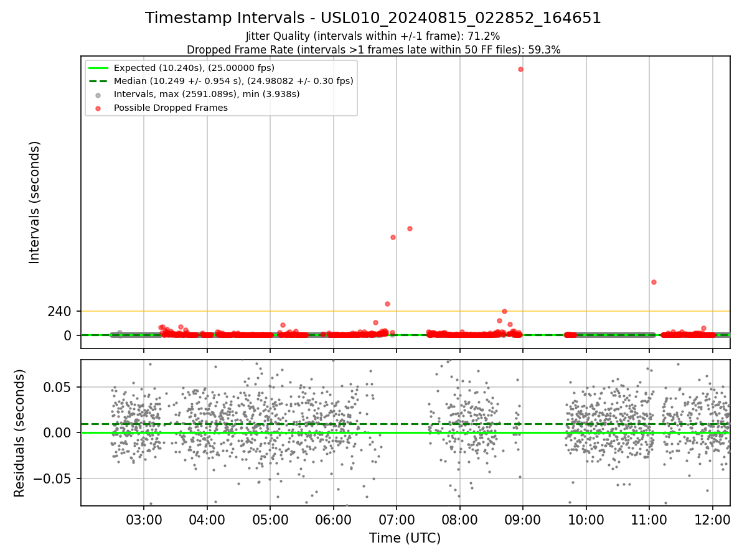Click the 05:00 time tick label
The width and height of the screenshot is (747, 560).
pos(270,520)
